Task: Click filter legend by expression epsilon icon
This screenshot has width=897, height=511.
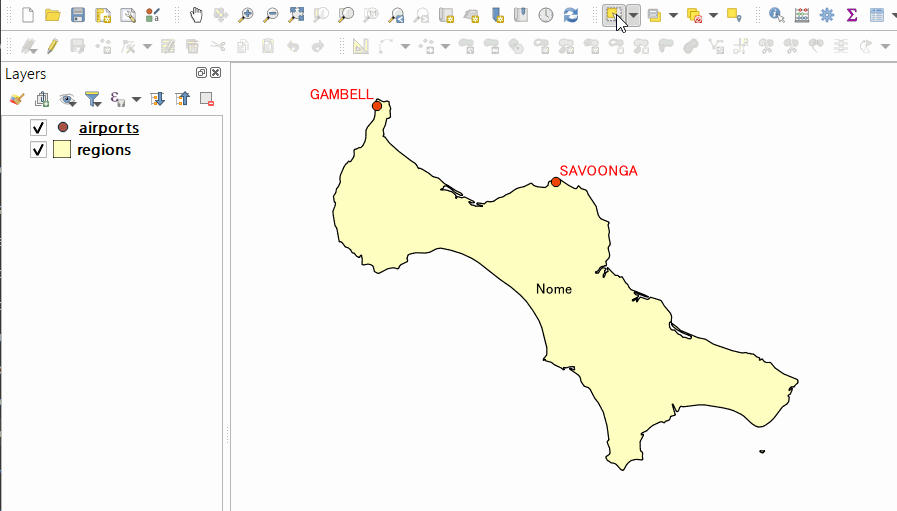Action: pos(117,99)
